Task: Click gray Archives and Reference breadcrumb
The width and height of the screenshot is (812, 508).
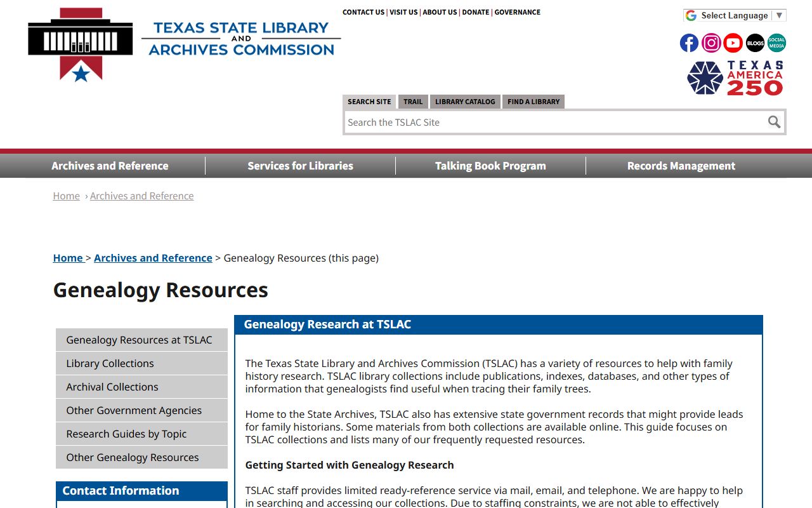Action: 142,196
